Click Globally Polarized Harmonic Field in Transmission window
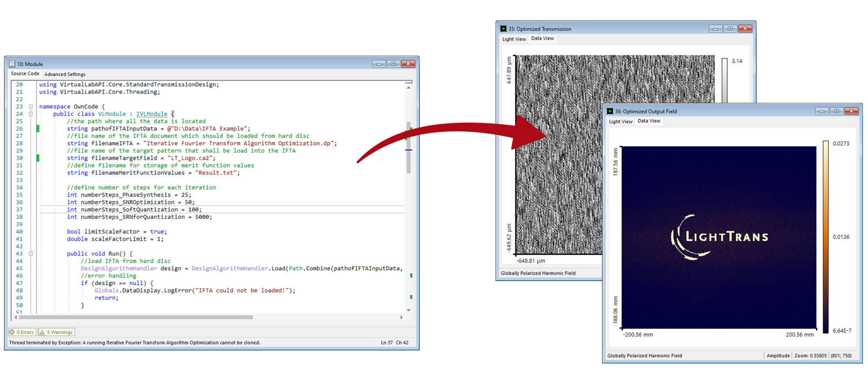The height and width of the screenshot is (384, 868). tap(538, 273)
